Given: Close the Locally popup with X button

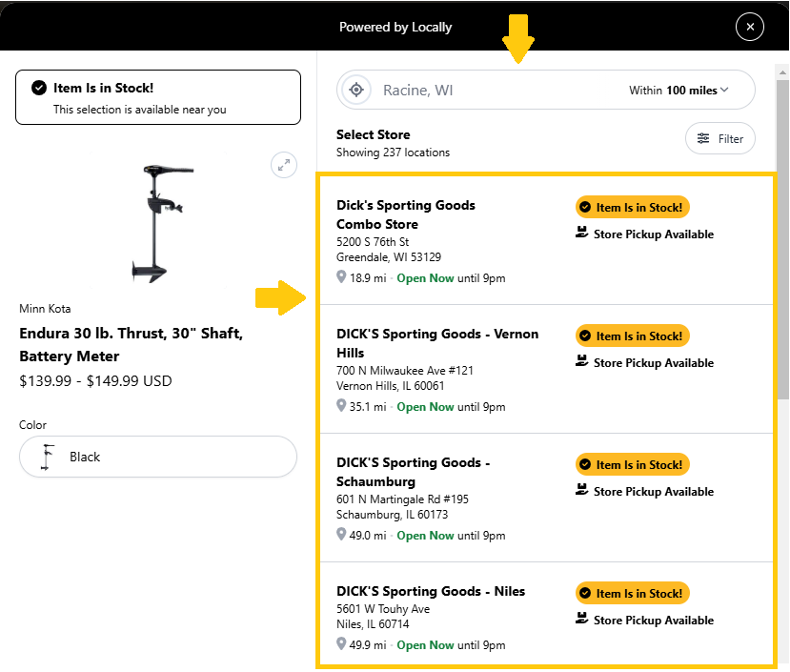Looking at the screenshot, I should click(x=749, y=27).
